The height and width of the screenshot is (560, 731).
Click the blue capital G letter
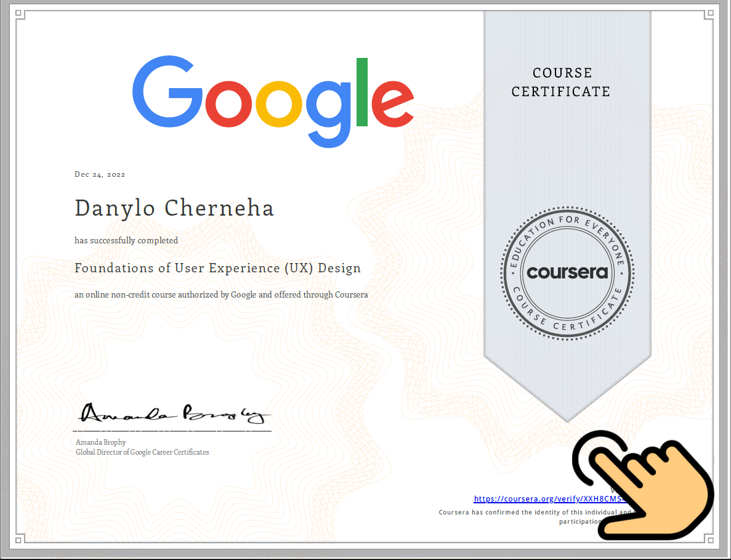point(167,93)
